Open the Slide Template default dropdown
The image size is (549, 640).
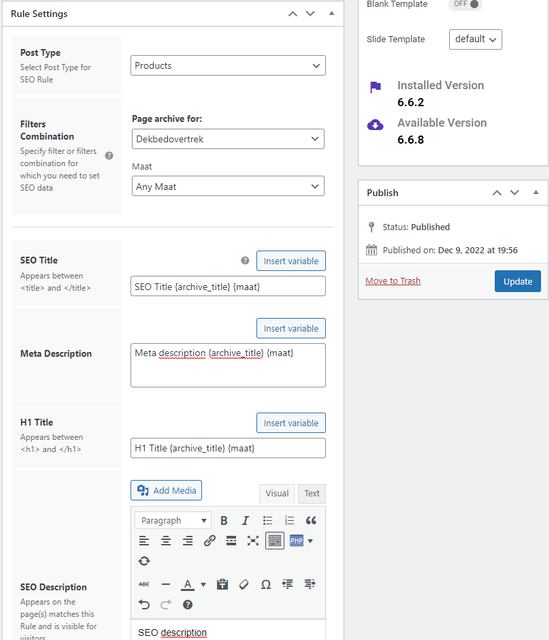coord(476,39)
